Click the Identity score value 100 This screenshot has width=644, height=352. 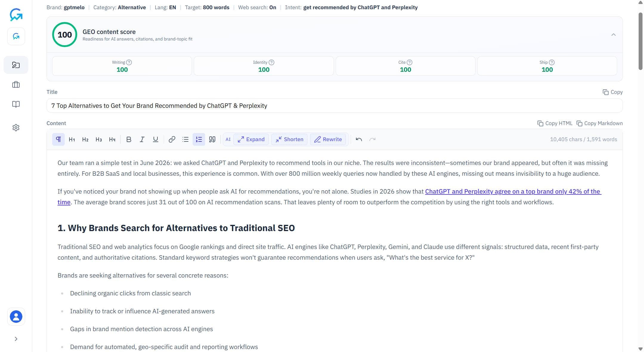tap(264, 70)
